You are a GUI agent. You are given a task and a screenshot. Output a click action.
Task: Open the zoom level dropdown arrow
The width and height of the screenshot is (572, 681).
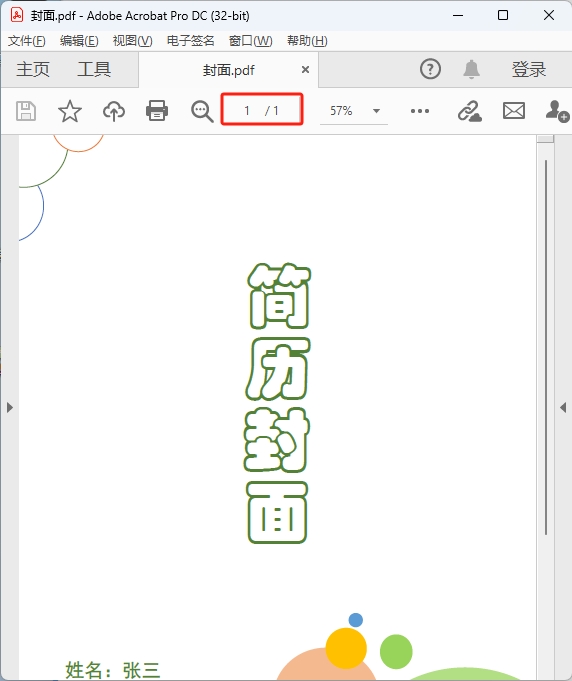pyautogui.click(x=377, y=111)
